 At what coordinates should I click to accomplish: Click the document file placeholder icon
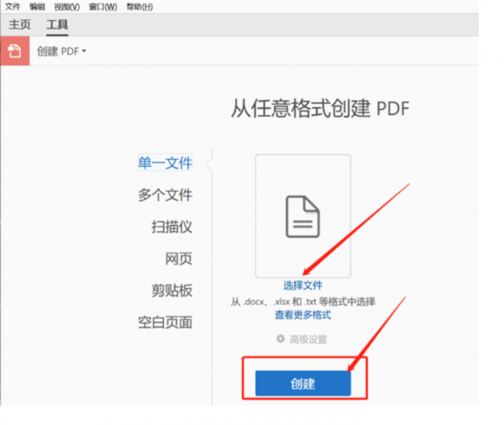pos(302,217)
